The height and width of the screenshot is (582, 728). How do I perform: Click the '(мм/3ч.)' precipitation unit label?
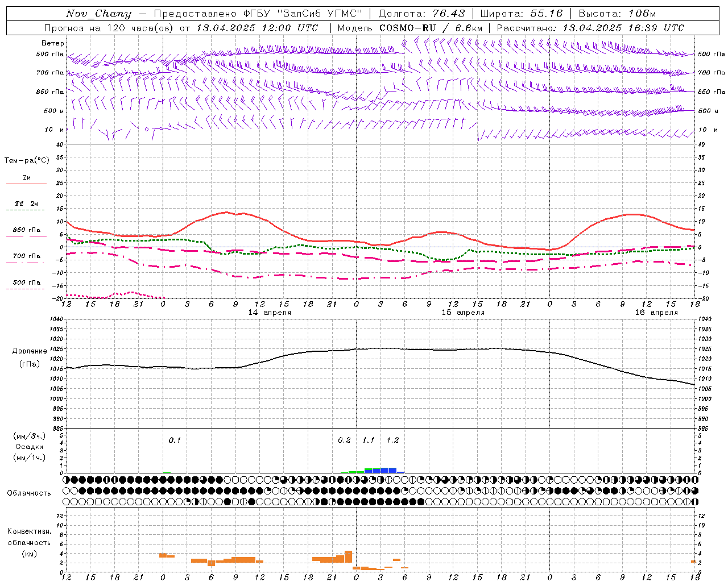30,436
